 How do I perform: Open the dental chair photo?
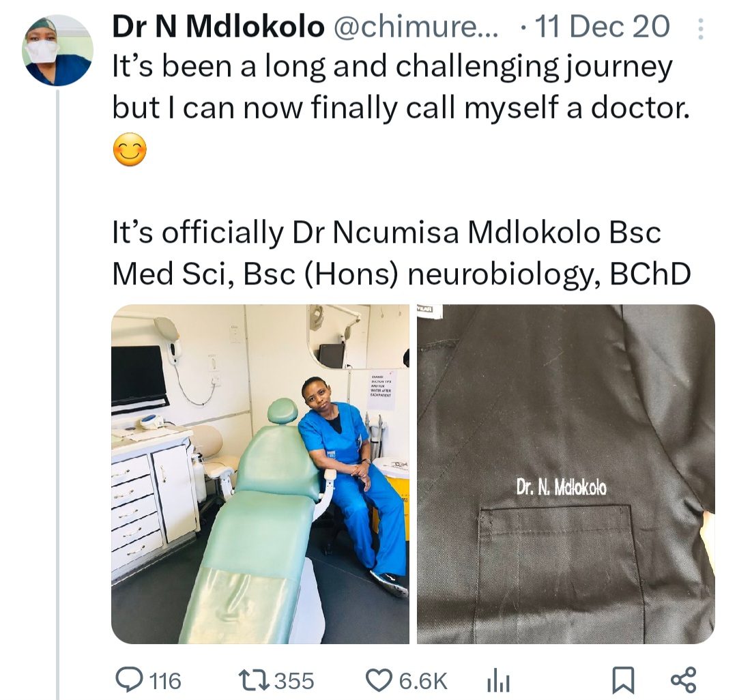pyautogui.click(x=260, y=474)
